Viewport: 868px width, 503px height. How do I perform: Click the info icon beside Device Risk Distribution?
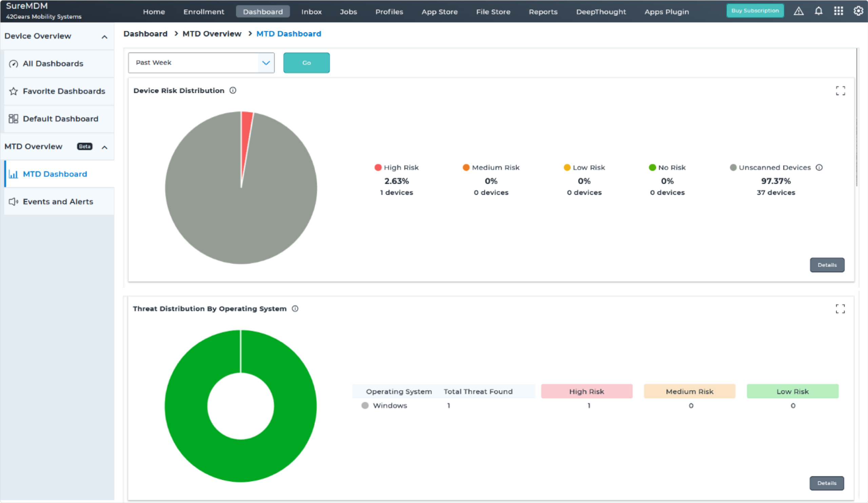coord(233,90)
